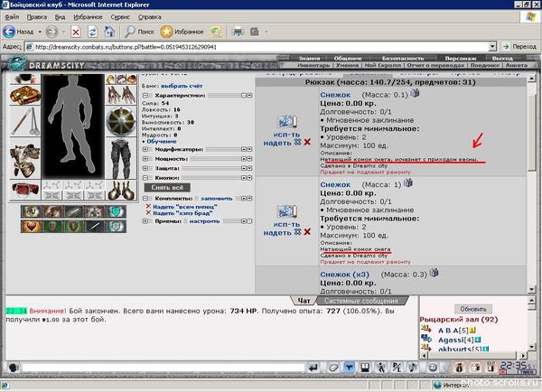Select the gloves equipment slot
The width and height of the screenshot is (542, 392).
[x=121, y=95]
